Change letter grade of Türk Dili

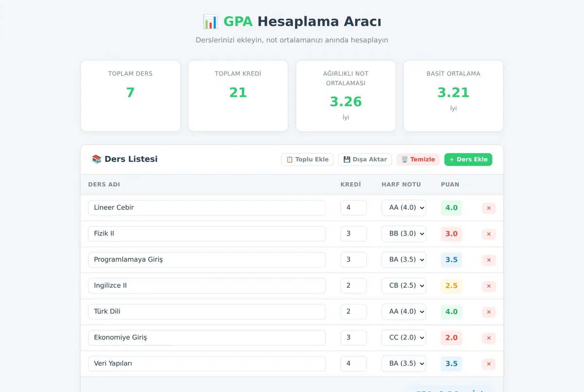coord(403,312)
